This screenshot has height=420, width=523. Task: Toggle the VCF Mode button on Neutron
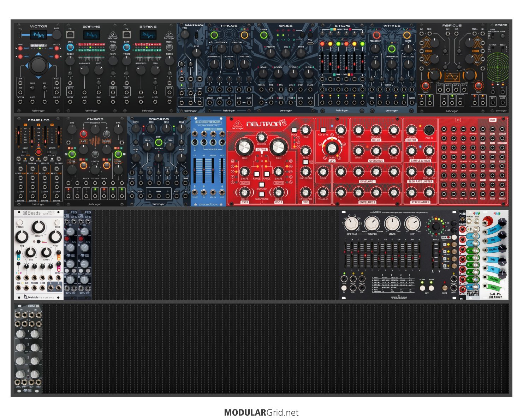294,130
